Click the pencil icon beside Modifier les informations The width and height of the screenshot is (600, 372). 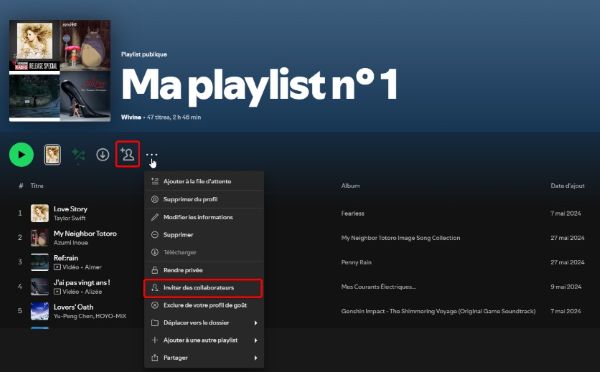click(x=155, y=217)
